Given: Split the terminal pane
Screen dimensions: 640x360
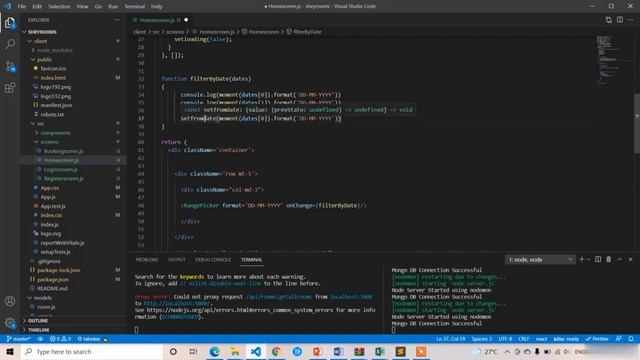Looking at the screenshot, I should (x=598, y=260).
